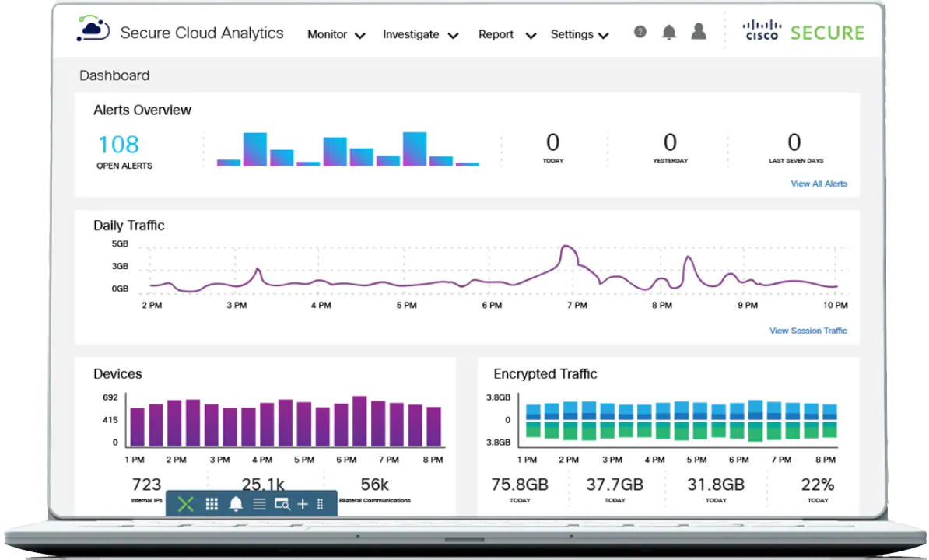Open the help question mark icon
Viewport: 929px width, 560px height.
coord(640,32)
